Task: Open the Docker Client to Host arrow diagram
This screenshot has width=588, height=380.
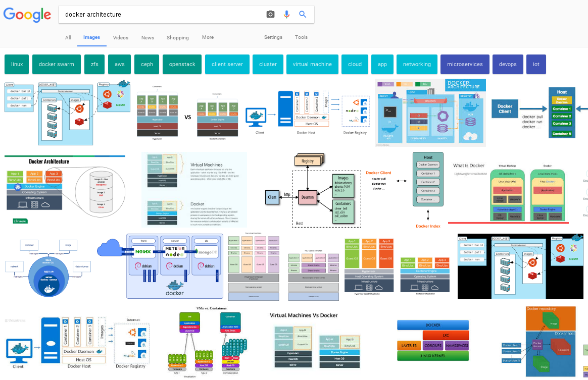Action: click(x=539, y=113)
